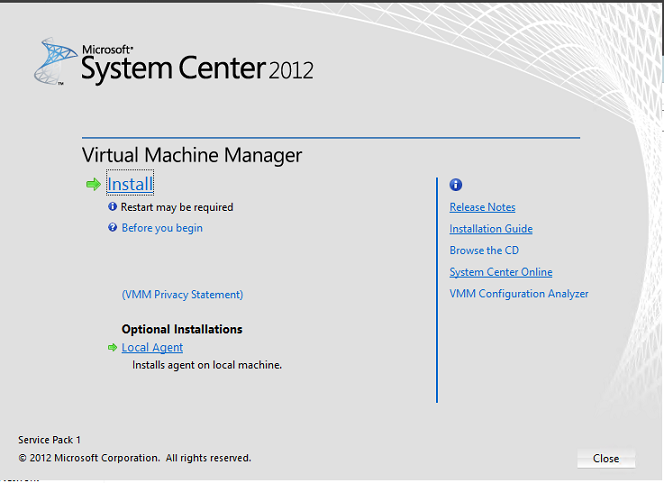
Task: Click the green arrow beside Local Agent
Action: 112,347
